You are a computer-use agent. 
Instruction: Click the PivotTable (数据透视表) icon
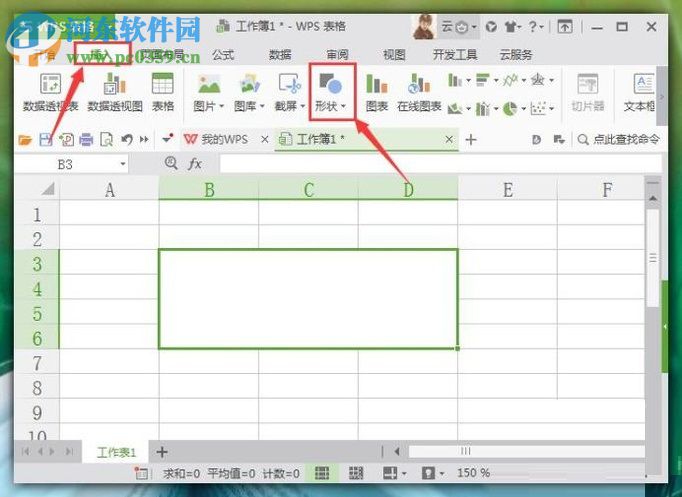(x=51, y=84)
